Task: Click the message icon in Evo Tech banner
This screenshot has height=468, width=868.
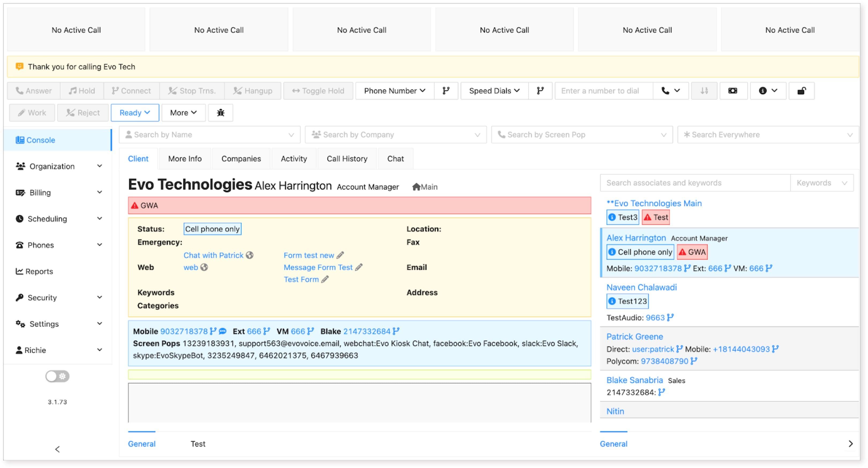Action: click(20, 66)
